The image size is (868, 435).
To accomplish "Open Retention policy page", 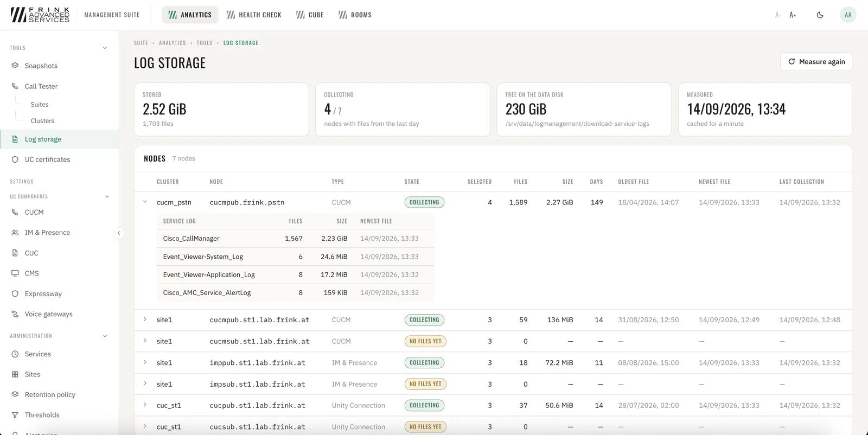I will [50, 395].
